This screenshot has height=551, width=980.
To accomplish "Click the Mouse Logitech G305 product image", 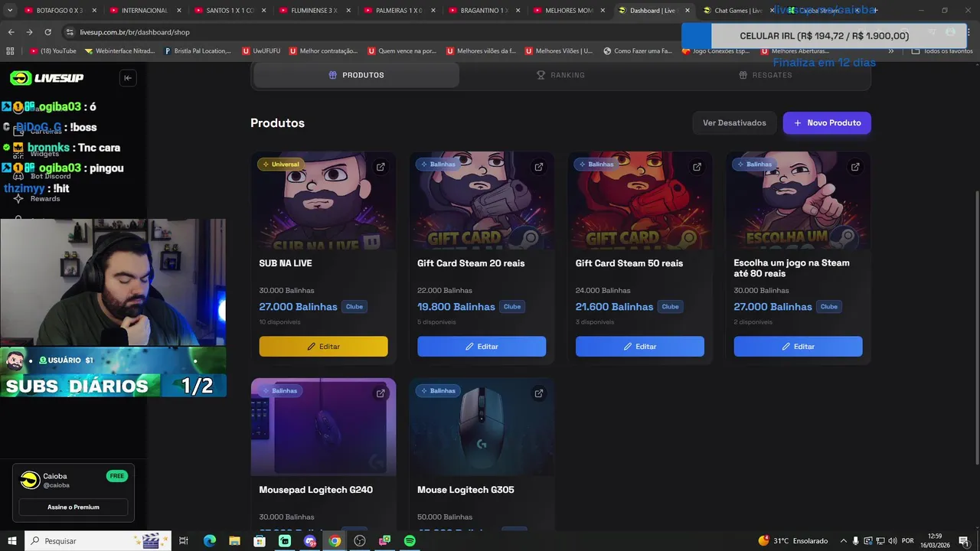I will pos(482,427).
